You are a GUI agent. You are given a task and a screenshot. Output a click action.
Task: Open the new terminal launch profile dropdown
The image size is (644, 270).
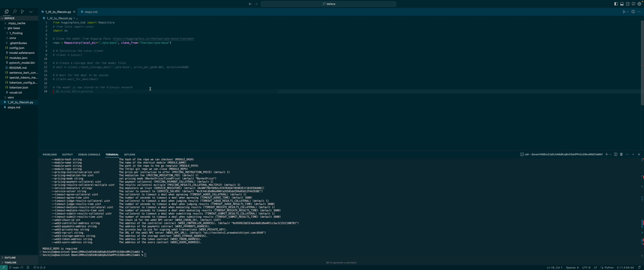(x=610, y=155)
